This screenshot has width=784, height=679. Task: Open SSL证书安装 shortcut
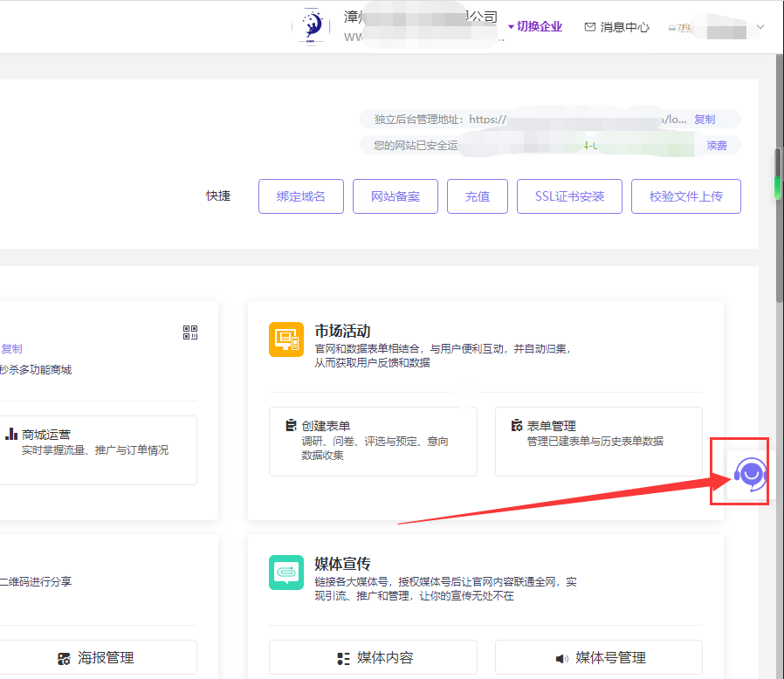(569, 196)
